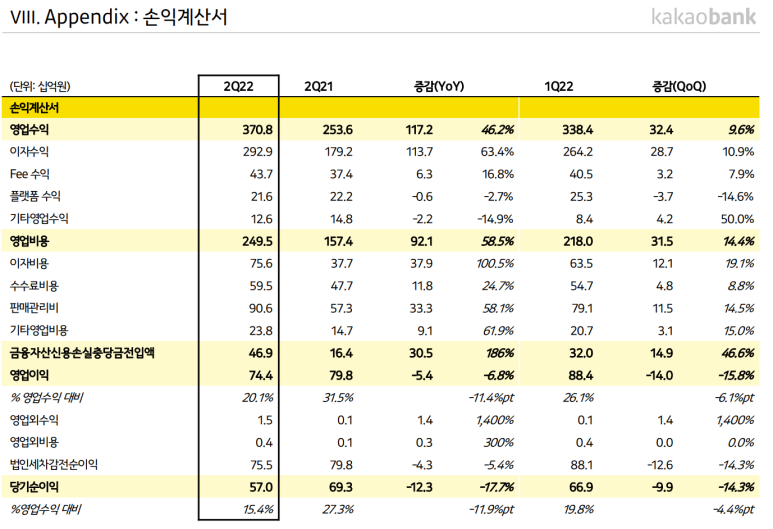Viewport: 773px width, 529px height.
Task: Select net margin 2Q22 value '15.4%'
Action: [258, 509]
